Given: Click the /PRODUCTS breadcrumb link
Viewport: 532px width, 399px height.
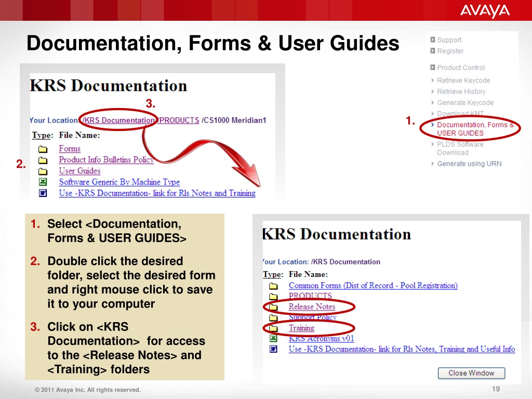Looking at the screenshot, I should click(x=178, y=121).
